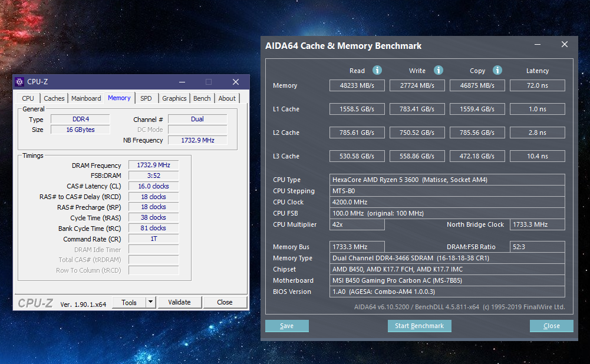Click the Size field showing 16 GBytes
Image resolution: width=590 pixels, height=364 pixels.
tap(81, 130)
